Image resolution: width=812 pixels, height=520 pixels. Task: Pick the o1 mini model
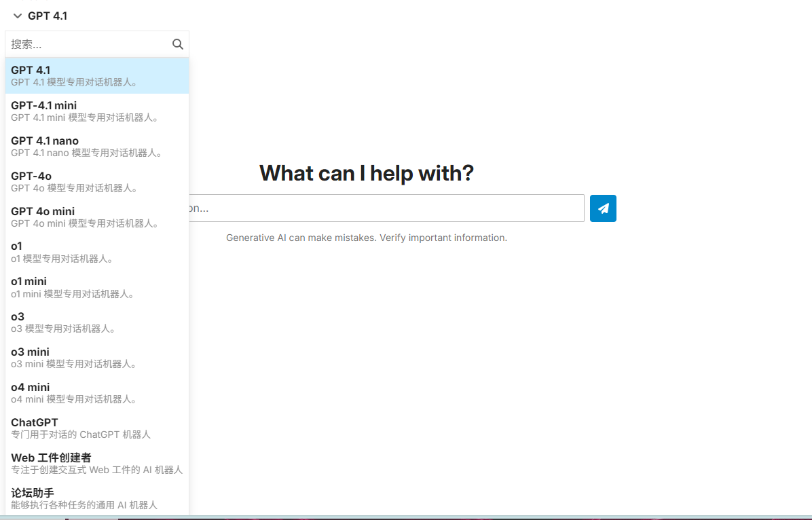click(97, 287)
